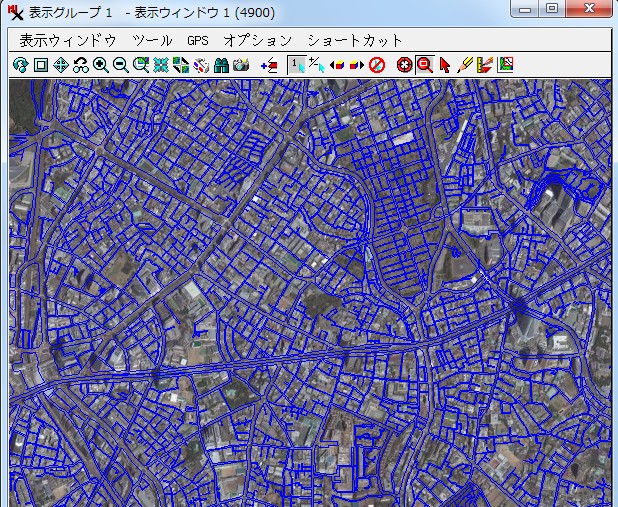The width and height of the screenshot is (618, 507).
Task: Click the add layer plus icon
Action: click(x=268, y=66)
